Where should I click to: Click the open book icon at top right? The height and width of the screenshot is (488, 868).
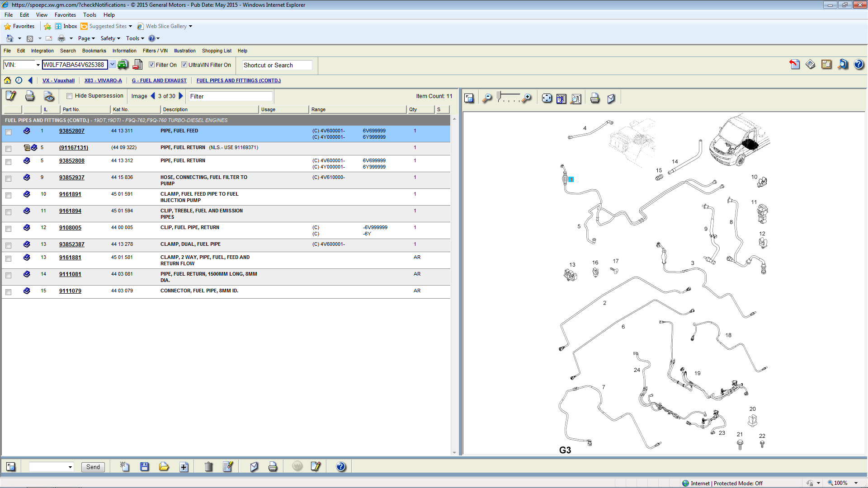(x=826, y=65)
